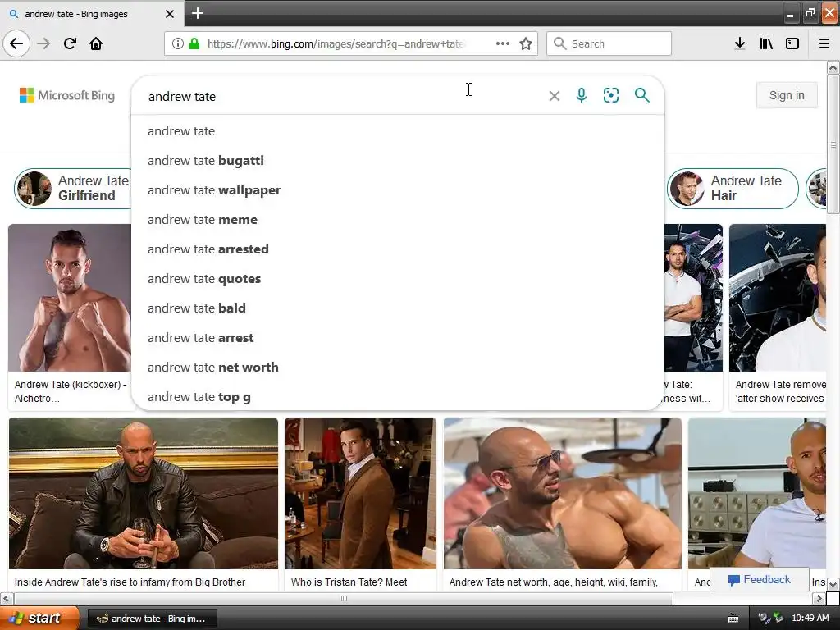Submit search with magnifying glass icon

coord(641,95)
